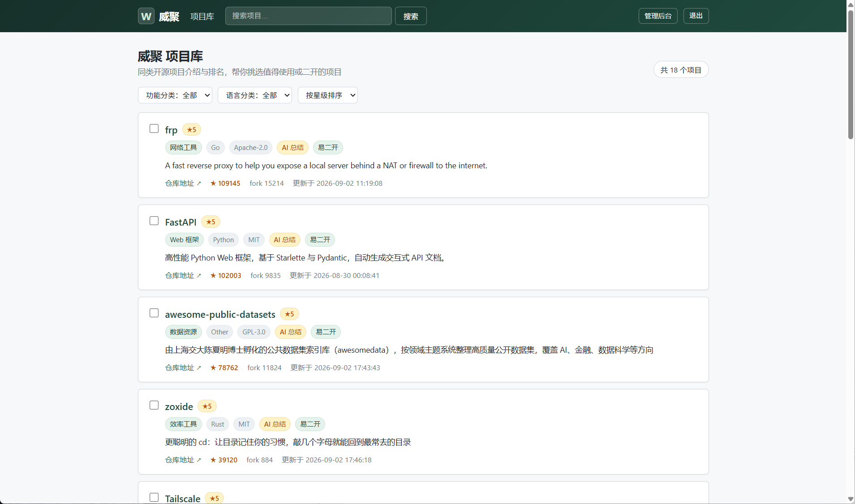Click the green W logo icon
The image size is (855, 504).
pos(146,16)
